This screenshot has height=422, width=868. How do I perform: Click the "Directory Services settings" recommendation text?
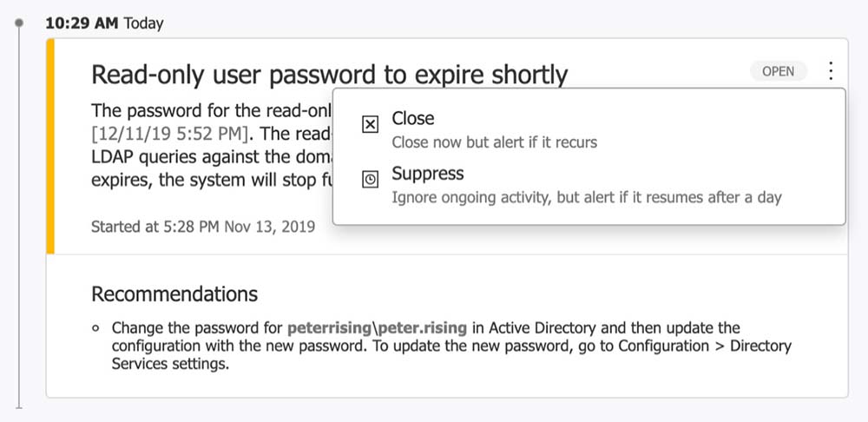(x=161, y=365)
